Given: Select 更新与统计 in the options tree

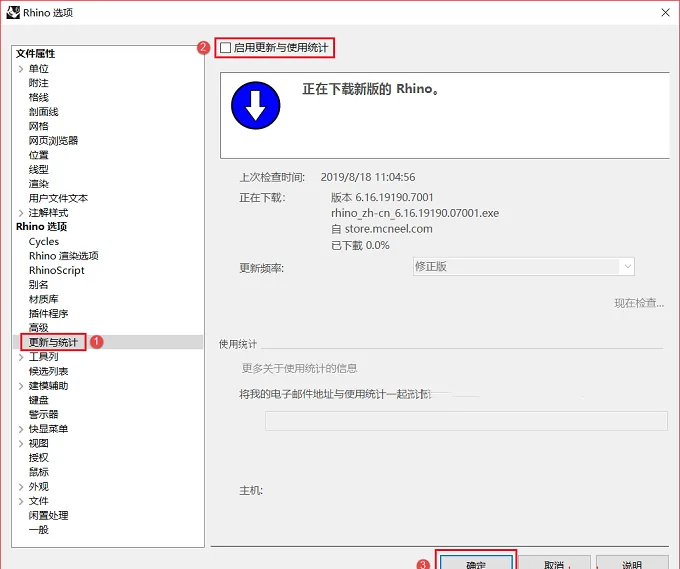Looking at the screenshot, I should click(x=53, y=342).
